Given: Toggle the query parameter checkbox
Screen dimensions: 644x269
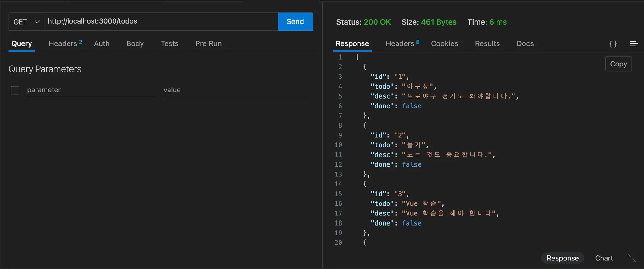Looking at the screenshot, I should click(x=15, y=90).
